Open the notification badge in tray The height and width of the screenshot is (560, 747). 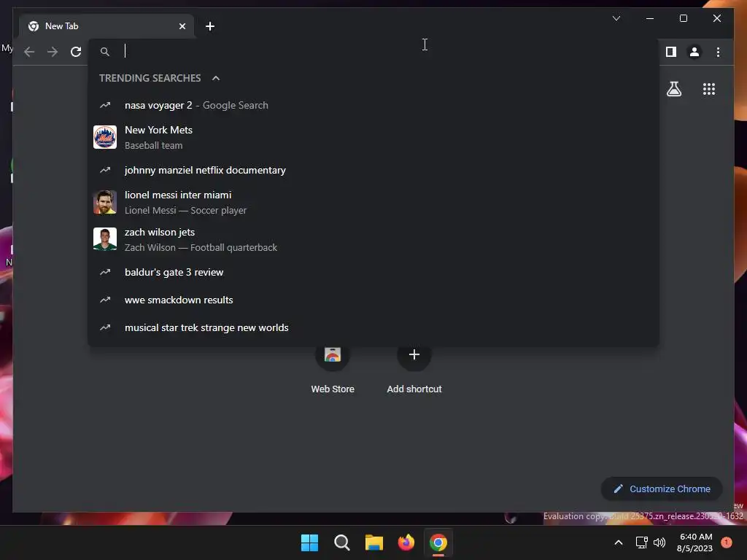[727, 542]
